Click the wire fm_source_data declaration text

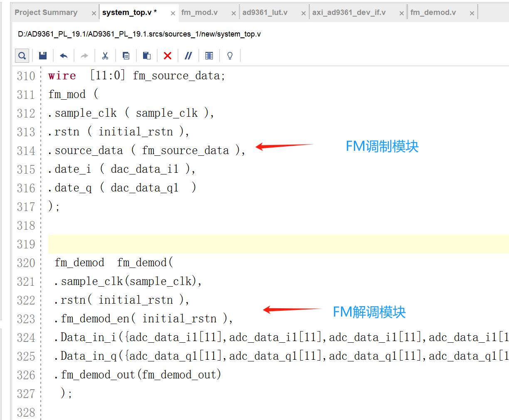(x=136, y=75)
